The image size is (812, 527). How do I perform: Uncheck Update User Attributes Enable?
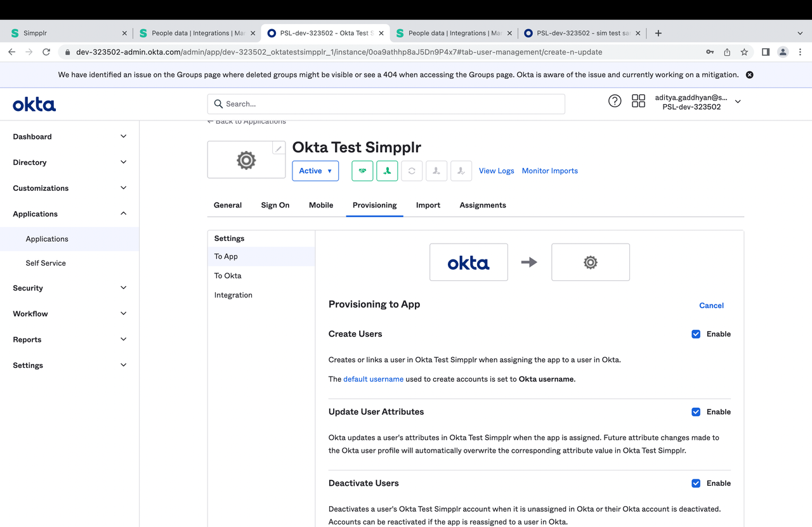coord(696,412)
